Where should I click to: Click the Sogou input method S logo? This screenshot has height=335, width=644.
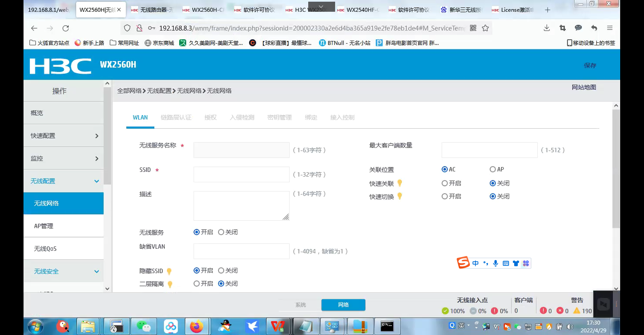[463, 262]
